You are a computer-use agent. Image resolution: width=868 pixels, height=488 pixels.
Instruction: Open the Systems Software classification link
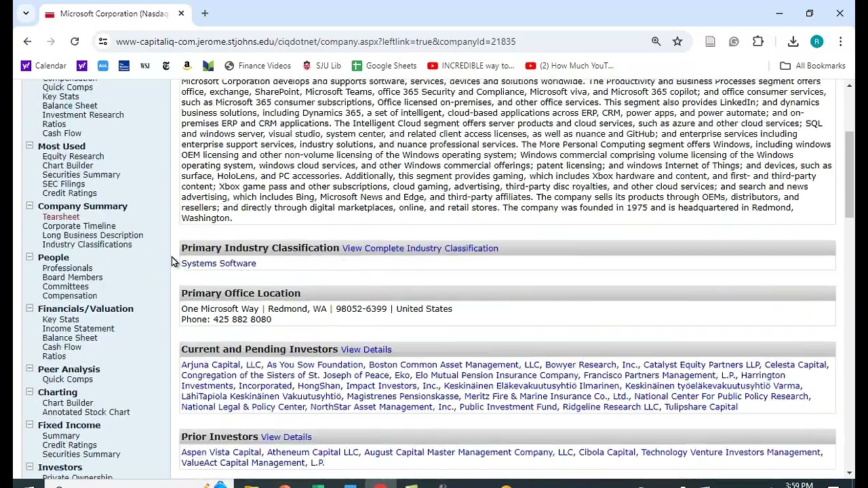(x=218, y=264)
